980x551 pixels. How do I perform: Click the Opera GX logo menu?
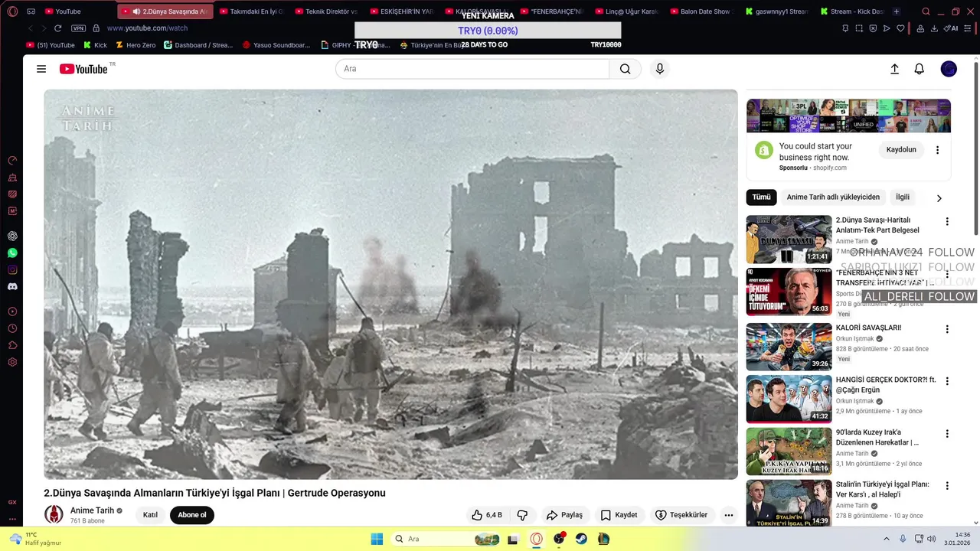[11, 11]
